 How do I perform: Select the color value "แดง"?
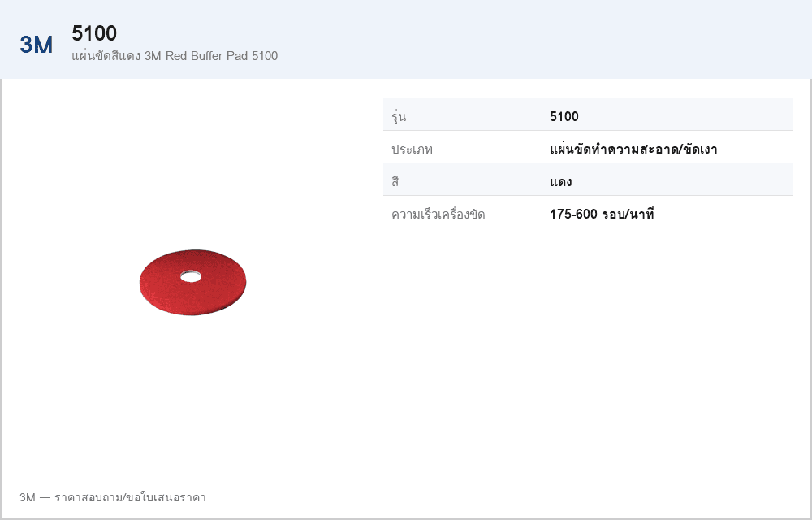(x=561, y=182)
